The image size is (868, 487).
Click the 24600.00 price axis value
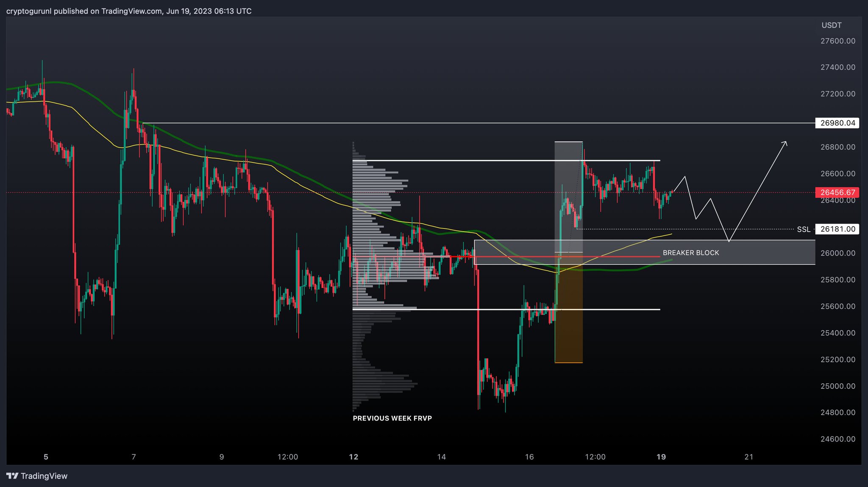(x=838, y=439)
